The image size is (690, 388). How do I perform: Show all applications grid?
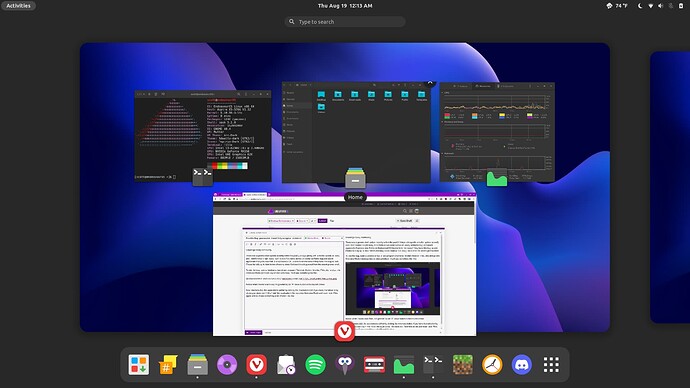[x=551, y=365]
